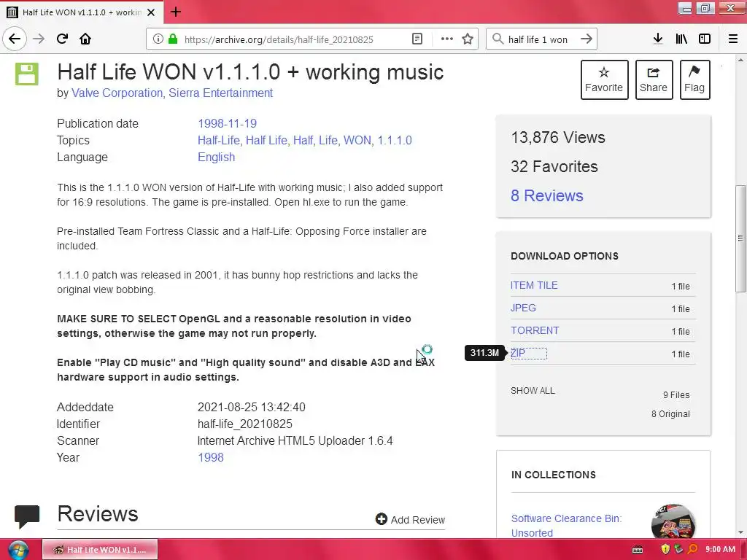Image resolution: width=747 pixels, height=560 pixels.
Task: Reload the current page
Action: [62, 39]
